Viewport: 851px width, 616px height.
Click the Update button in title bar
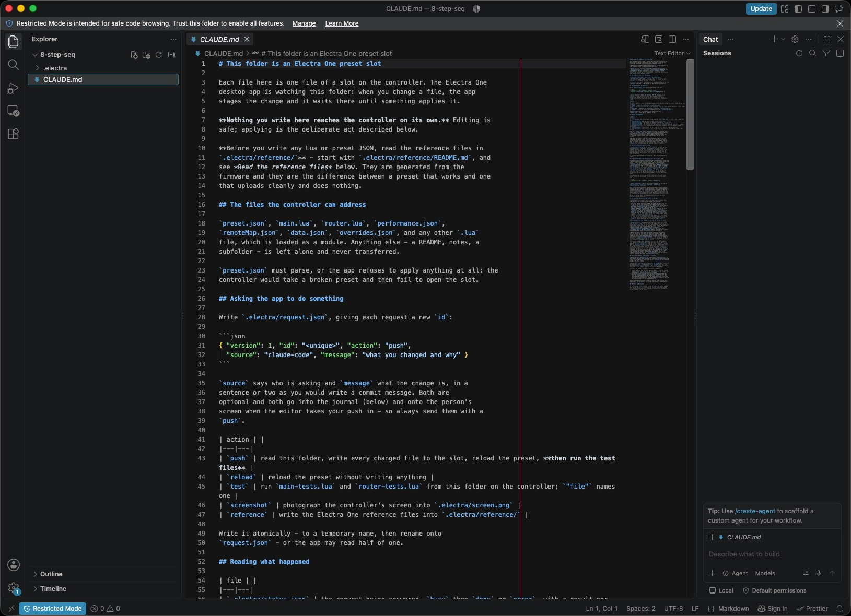point(761,9)
